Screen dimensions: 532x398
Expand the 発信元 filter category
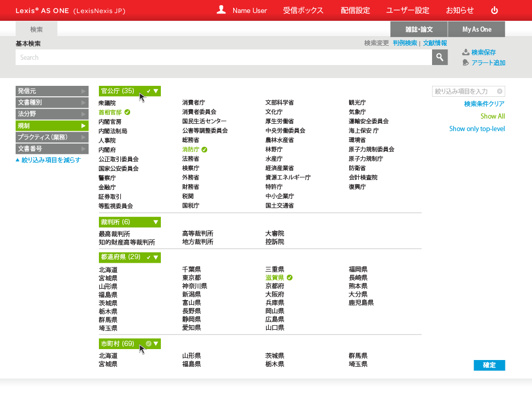click(52, 91)
